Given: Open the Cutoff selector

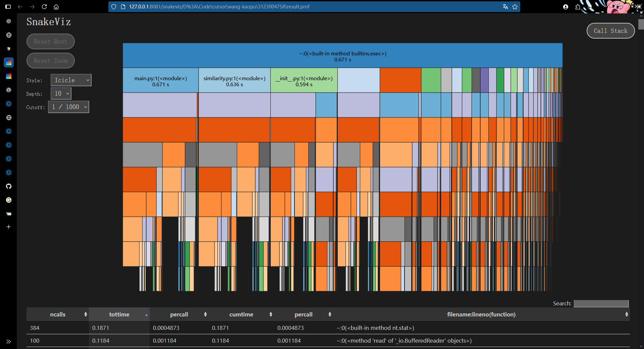Looking at the screenshot, I should [x=69, y=107].
